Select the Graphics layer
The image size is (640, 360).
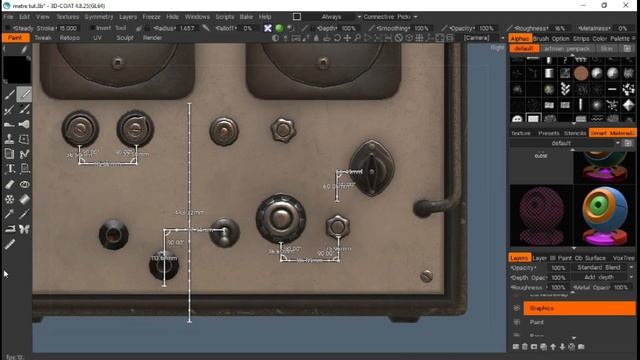pyautogui.click(x=579, y=308)
